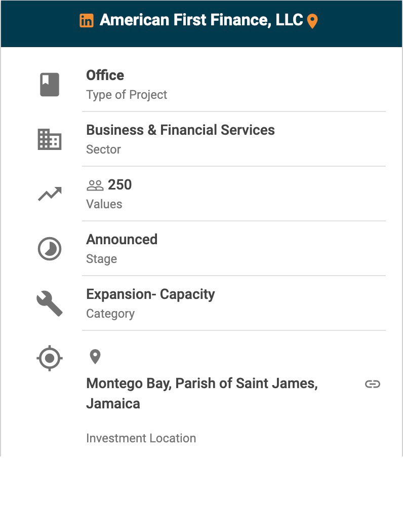403x532 pixels.
Task: Click the 250 jobs value
Action: tap(119, 185)
